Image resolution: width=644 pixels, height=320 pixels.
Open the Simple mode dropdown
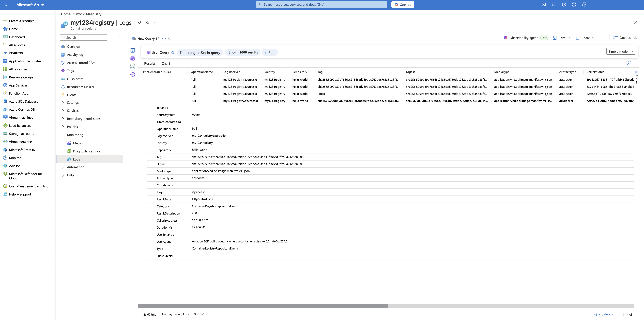(621, 51)
